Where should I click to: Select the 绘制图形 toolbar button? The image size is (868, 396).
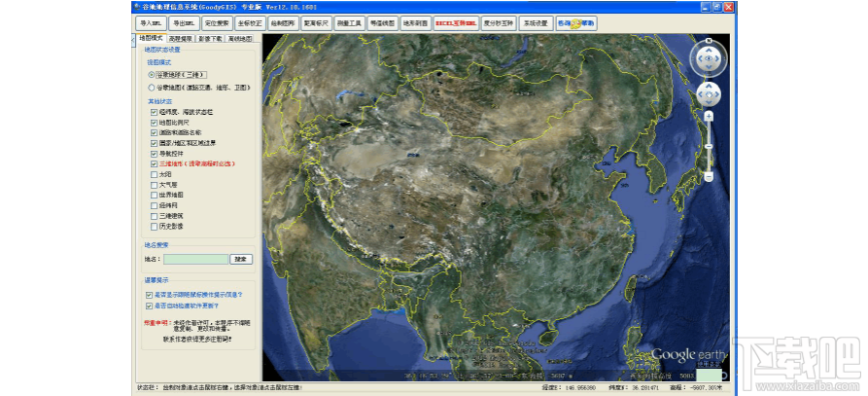click(284, 23)
